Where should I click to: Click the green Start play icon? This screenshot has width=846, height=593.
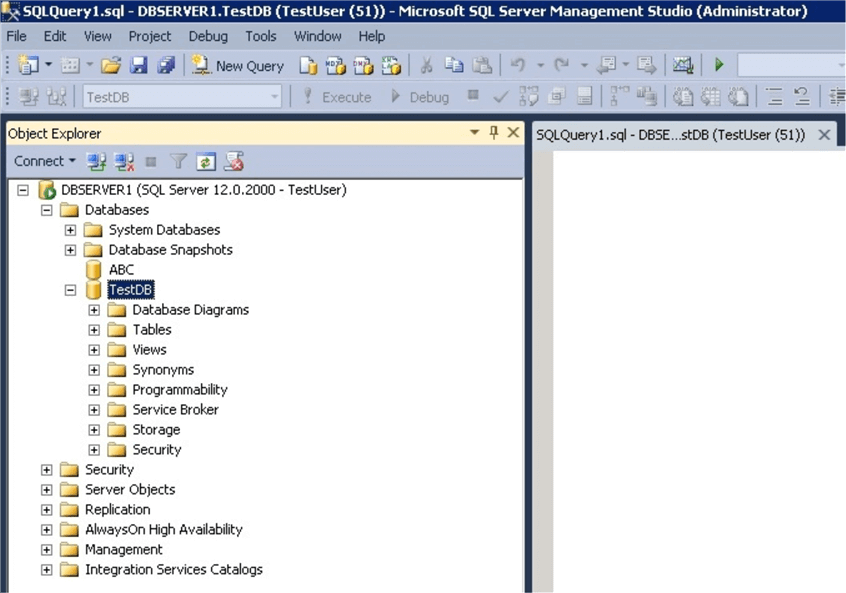719,65
